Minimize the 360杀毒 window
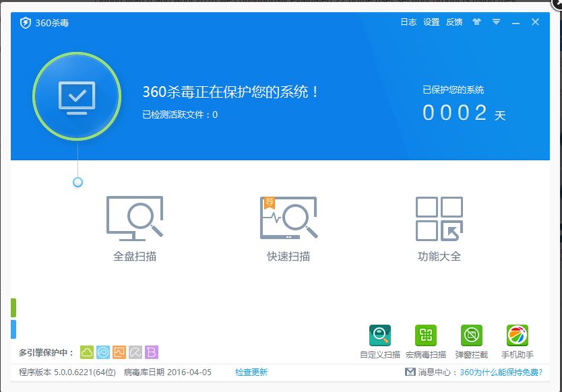 516,24
